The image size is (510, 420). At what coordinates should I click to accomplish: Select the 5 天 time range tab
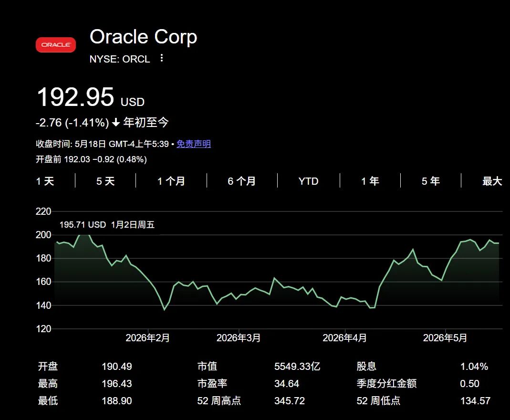105,181
